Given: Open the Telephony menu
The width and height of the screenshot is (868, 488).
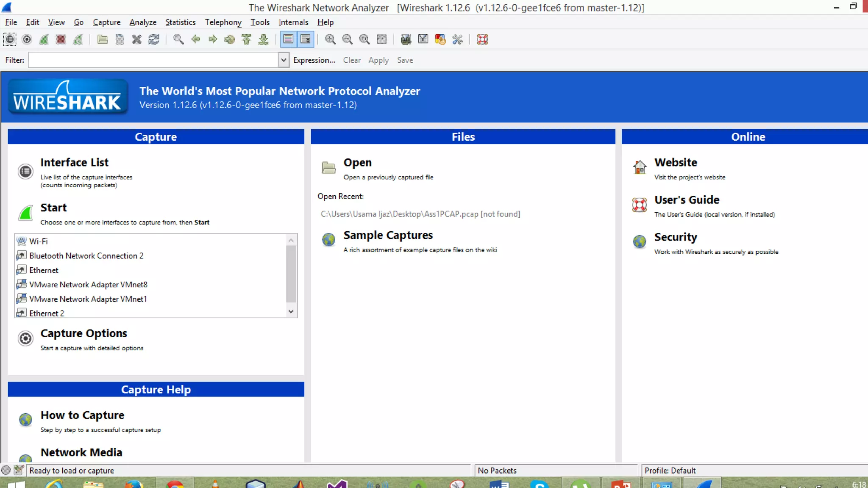Looking at the screenshot, I should point(223,22).
